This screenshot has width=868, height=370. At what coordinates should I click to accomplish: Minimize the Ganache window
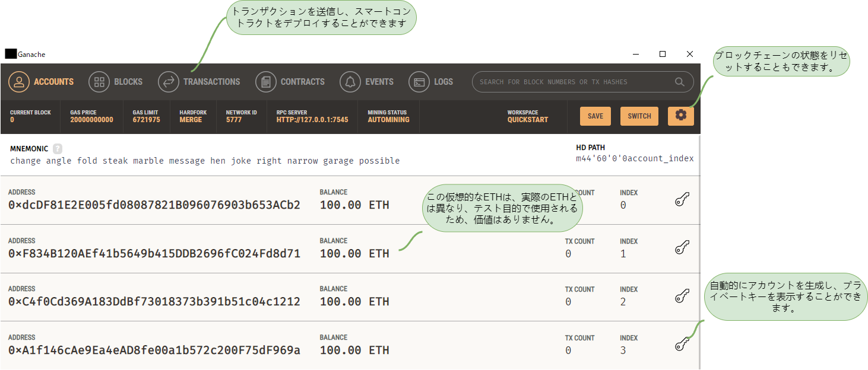635,54
